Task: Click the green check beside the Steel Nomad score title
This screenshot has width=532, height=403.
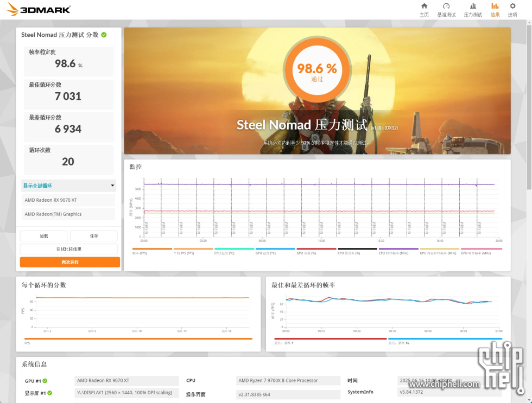Action: click(x=104, y=35)
